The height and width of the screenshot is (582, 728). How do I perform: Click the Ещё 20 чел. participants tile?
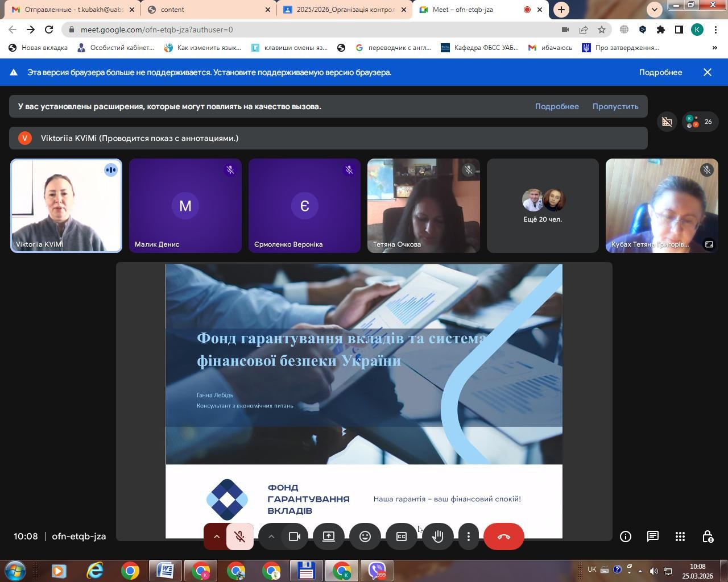pyautogui.click(x=543, y=206)
